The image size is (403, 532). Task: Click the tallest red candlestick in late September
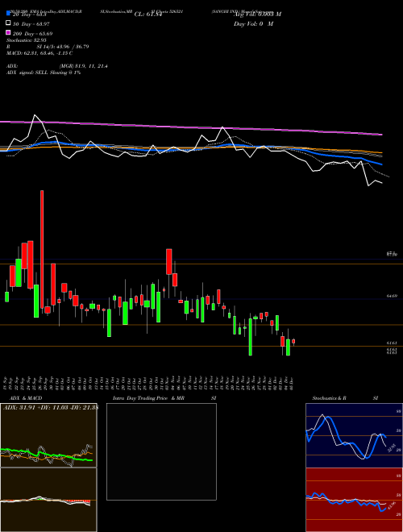[x=42, y=249]
